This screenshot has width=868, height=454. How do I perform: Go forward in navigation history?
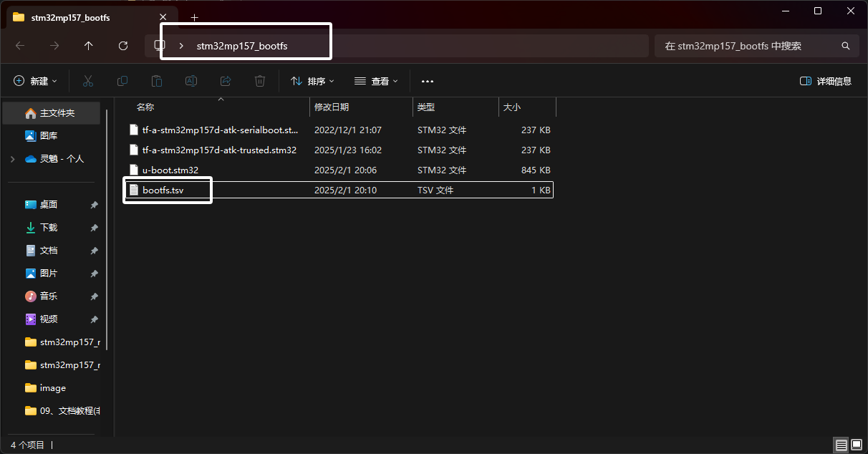[54, 46]
